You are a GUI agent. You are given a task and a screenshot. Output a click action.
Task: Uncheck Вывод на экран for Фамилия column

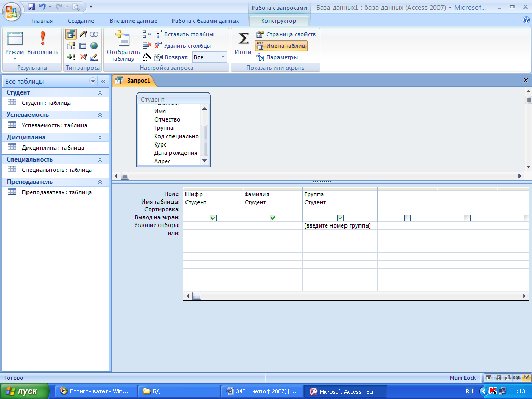(x=273, y=218)
